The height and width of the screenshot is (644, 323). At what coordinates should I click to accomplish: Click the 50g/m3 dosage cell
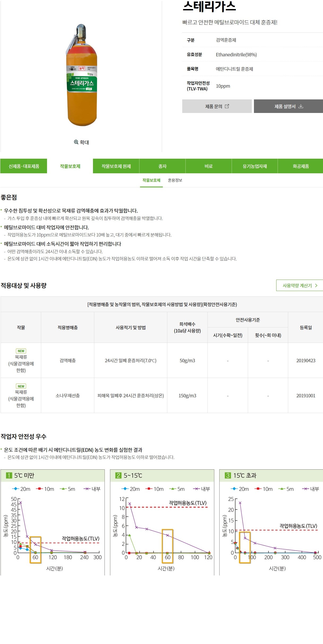pos(187,360)
